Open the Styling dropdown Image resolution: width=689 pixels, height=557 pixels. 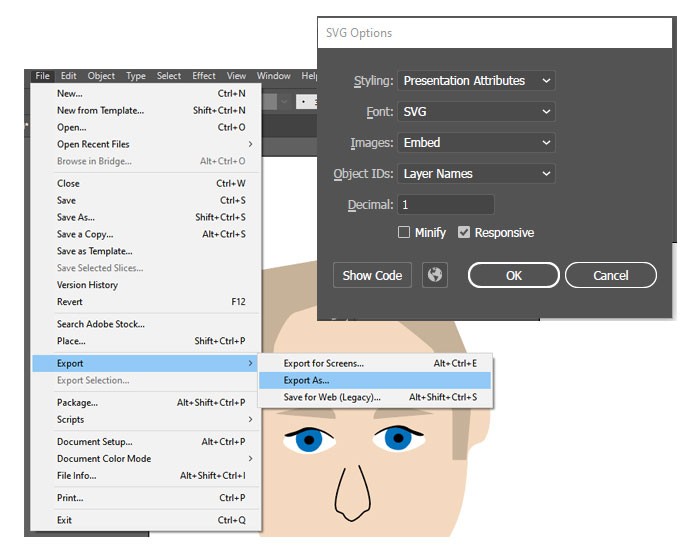click(476, 81)
